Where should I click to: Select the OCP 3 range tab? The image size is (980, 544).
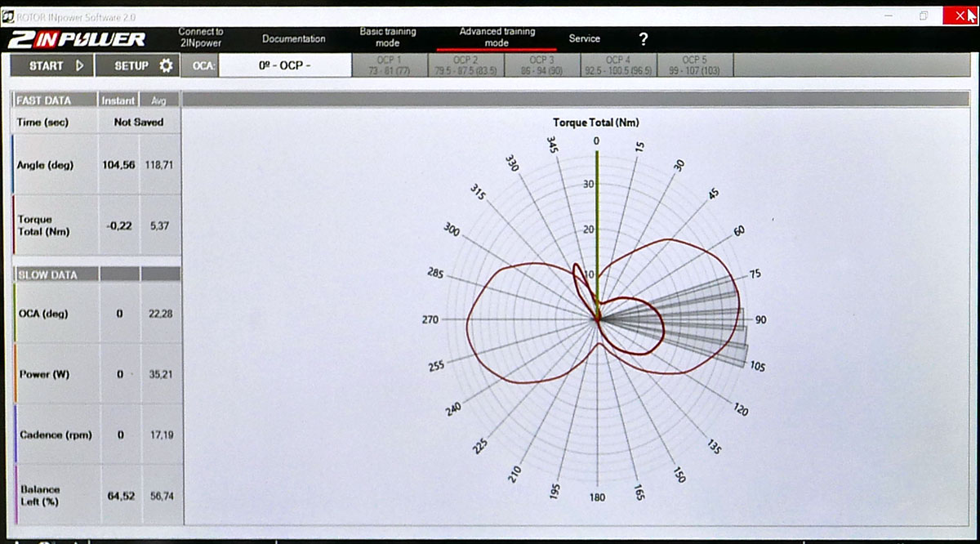pyautogui.click(x=541, y=65)
